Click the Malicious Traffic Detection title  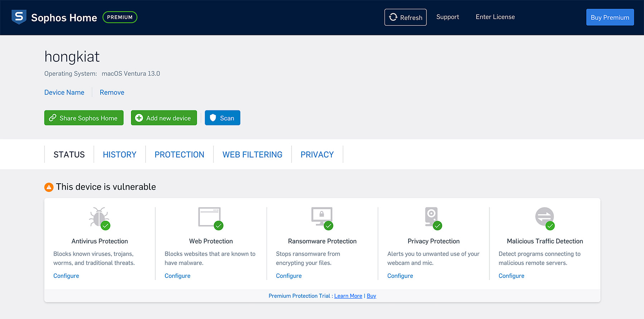pyautogui.click(x=545, y=241)
